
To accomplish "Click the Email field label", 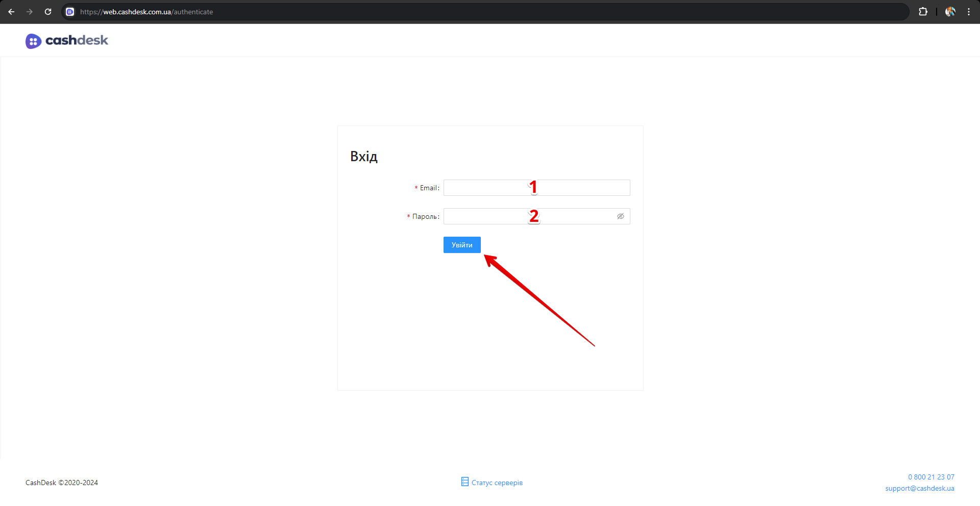I will tap(429, 188).
